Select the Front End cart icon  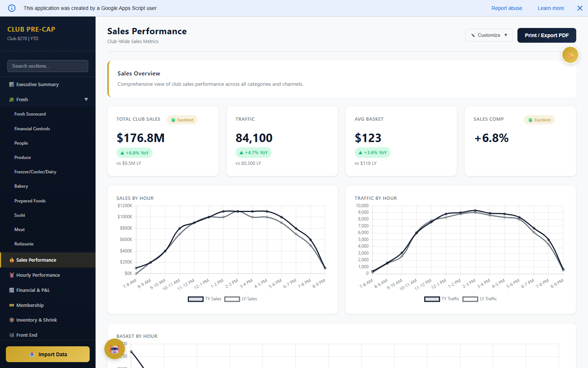pyautogui.click(x=11, y=335)
